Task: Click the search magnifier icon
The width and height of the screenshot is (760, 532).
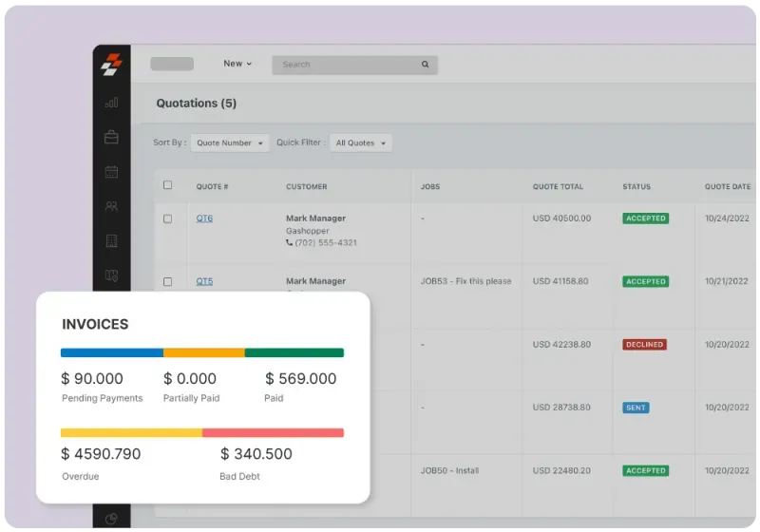Action: (x=425, y=65)
